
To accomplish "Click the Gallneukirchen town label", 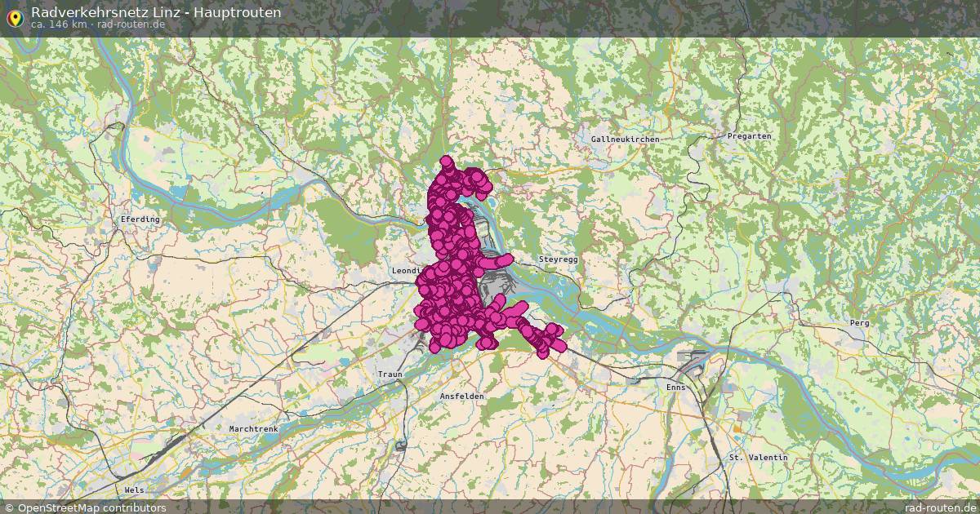I will click(624, 140).
